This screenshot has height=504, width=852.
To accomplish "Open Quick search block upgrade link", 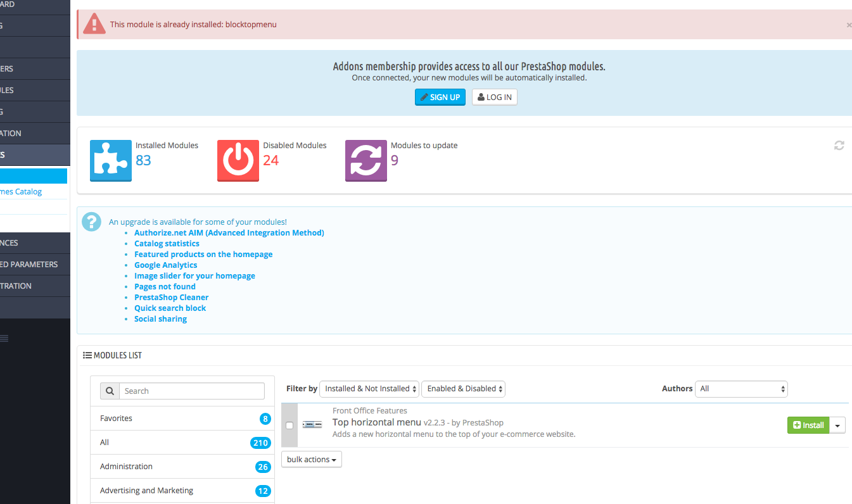I will pos(170,308).
